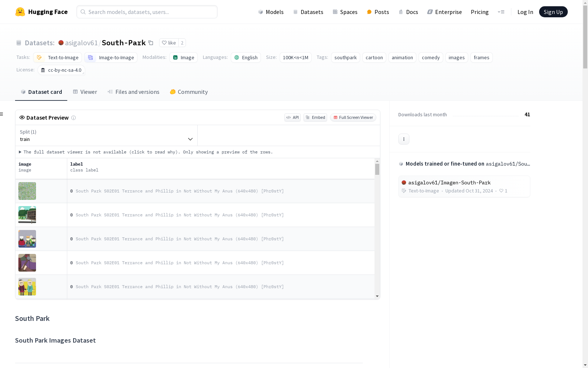This screenshot has width=588, height=368.
Task: Open the green static noise thumbnail
Action: point(27,191)
